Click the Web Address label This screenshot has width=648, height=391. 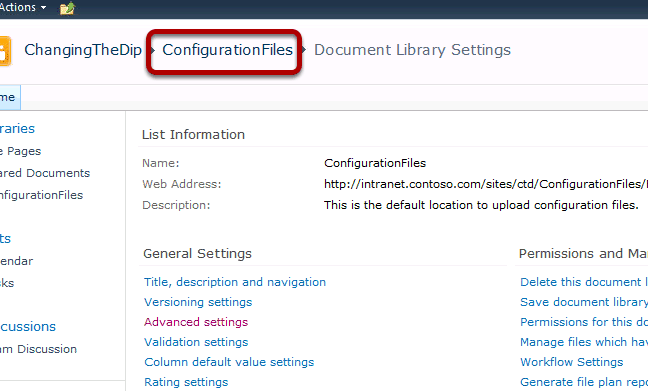click(182, 184)
